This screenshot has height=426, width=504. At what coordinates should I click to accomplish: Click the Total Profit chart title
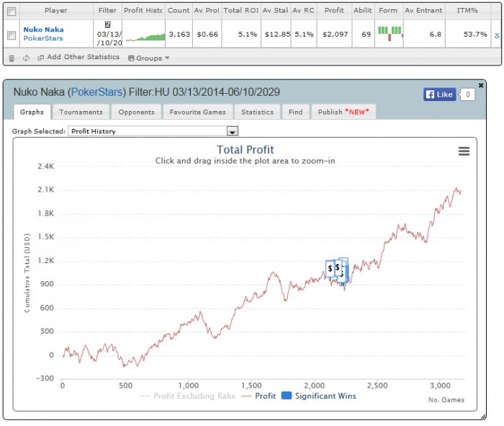coord(246,150)
